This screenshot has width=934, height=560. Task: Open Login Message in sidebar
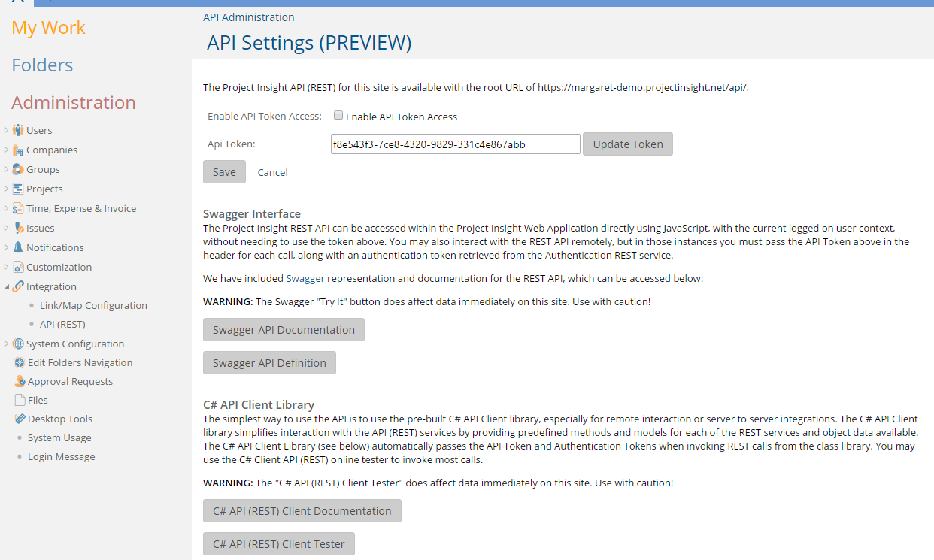[62, 456]
